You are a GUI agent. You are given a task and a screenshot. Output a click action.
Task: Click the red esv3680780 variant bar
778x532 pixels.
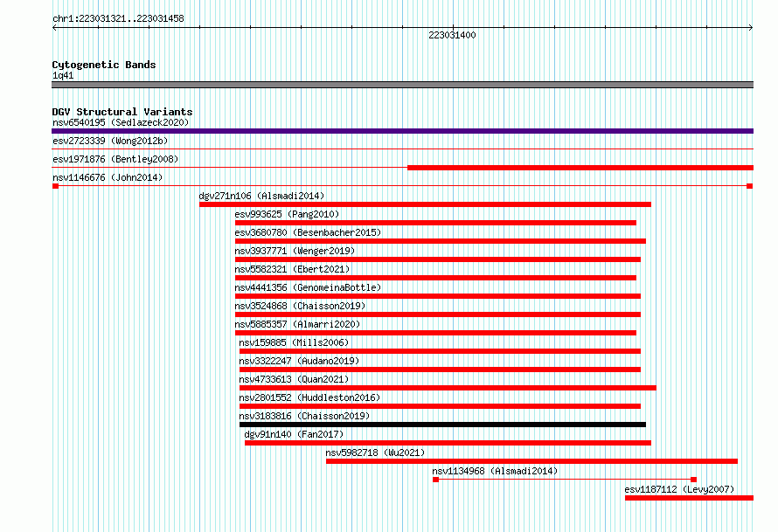(441, 241)
